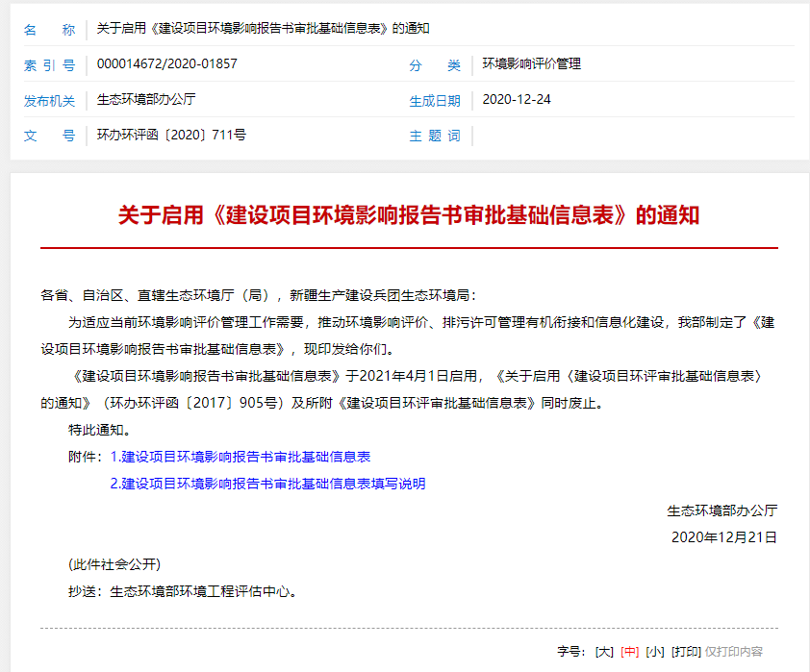Click the issuing agency 生态环境部办公厅 in header
Screen dimensions: 810x672
click(x=146, y=99)
